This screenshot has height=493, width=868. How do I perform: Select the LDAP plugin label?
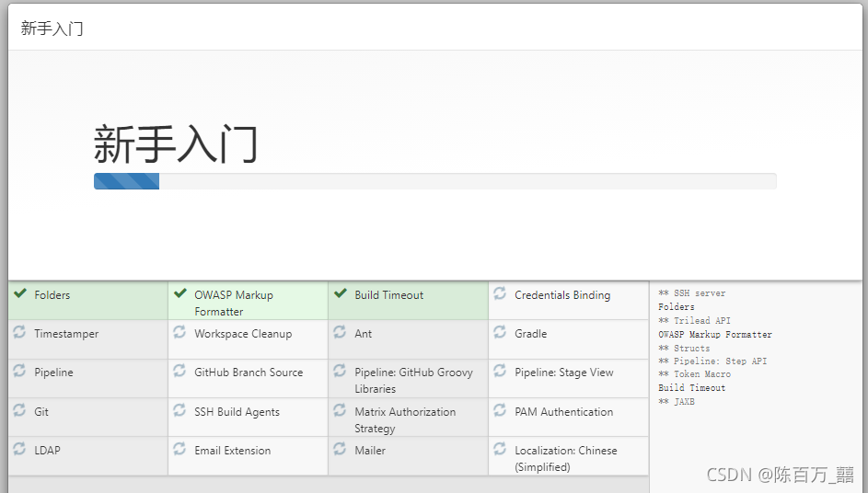pos(47,451)
